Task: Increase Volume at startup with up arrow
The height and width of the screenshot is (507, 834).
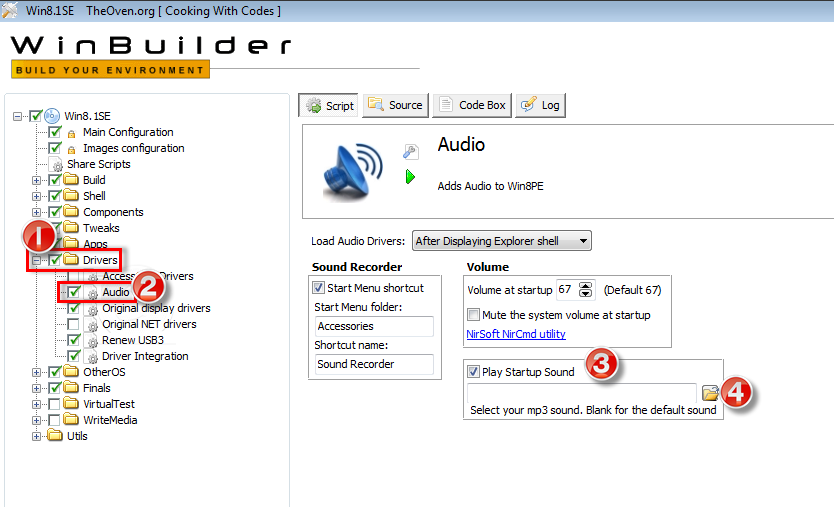Action: (x=585, y=286)
